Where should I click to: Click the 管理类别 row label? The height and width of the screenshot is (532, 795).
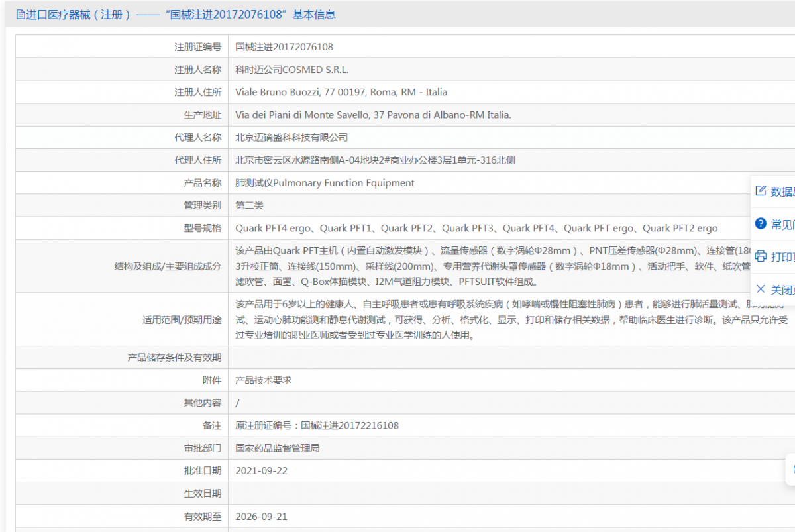pyautogui.click(x=203, y=205)
